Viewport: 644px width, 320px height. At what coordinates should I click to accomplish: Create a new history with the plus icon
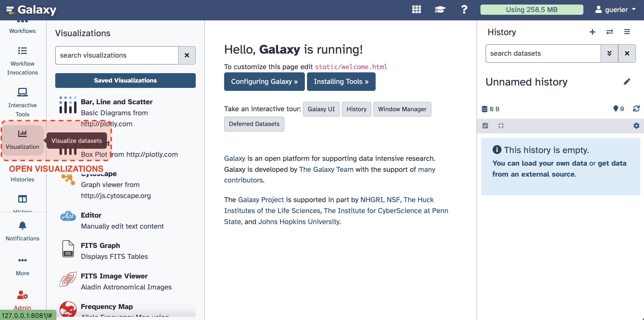592,32
